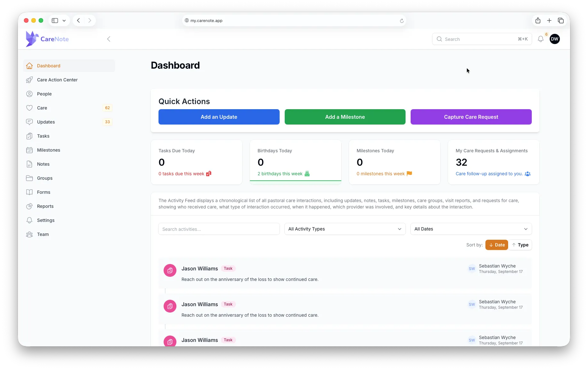Expand the All Dates filter
588x370 pixels.
[471, 229]
